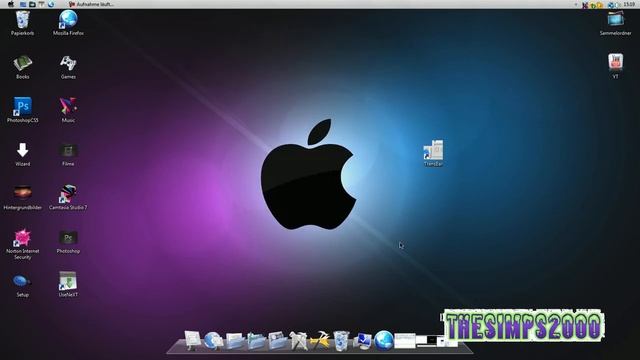Screen dimensions: 640x360
Task: Open the first blue folder in the dock
Action: pos(235,341)
